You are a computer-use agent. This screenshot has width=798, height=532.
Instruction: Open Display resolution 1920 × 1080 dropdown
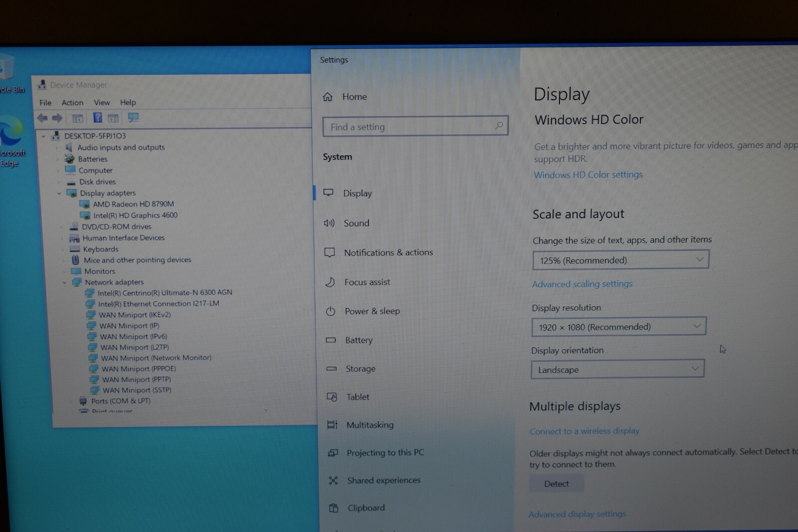(619, 327)
